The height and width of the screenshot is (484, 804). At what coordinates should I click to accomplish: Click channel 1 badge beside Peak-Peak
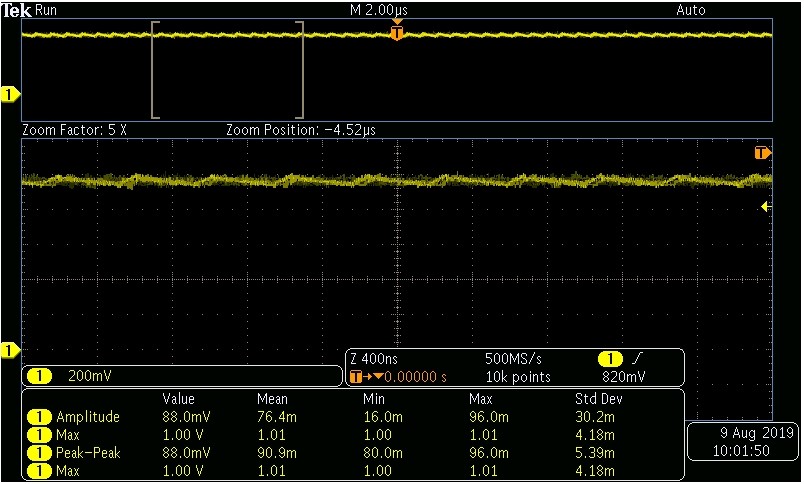[39, 453]
